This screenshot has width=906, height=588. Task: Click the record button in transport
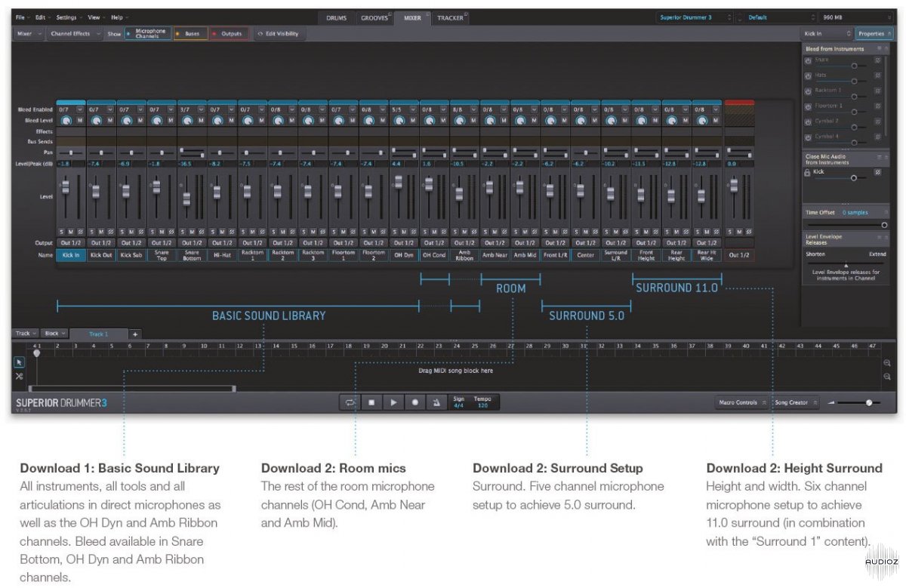pyautogui.click(x=415, y=402)
